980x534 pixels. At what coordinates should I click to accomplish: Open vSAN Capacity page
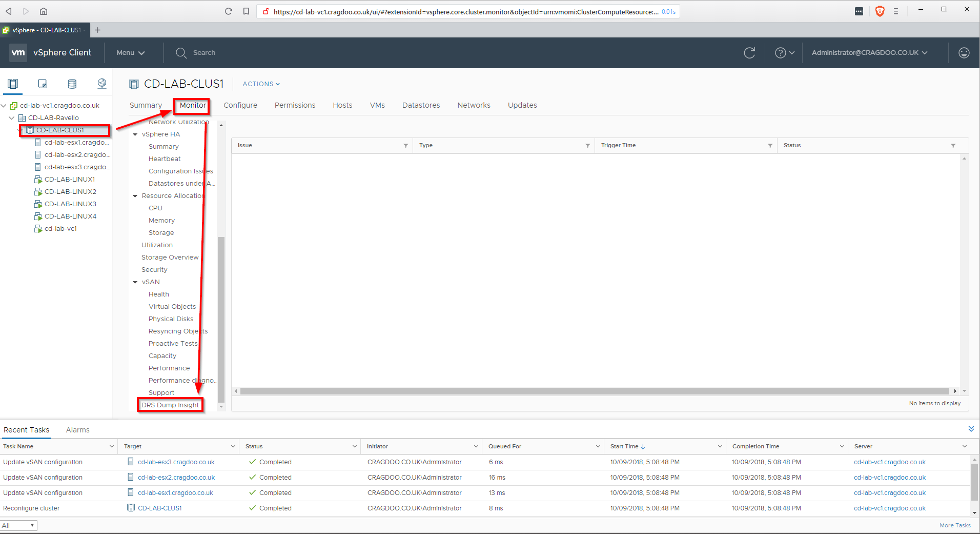tap(162, 356)
